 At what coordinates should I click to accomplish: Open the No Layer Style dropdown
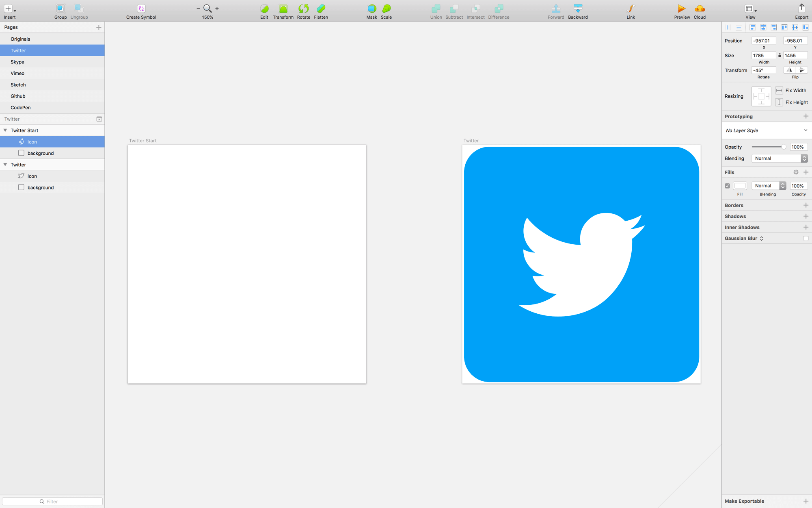[x=767, y=130]
